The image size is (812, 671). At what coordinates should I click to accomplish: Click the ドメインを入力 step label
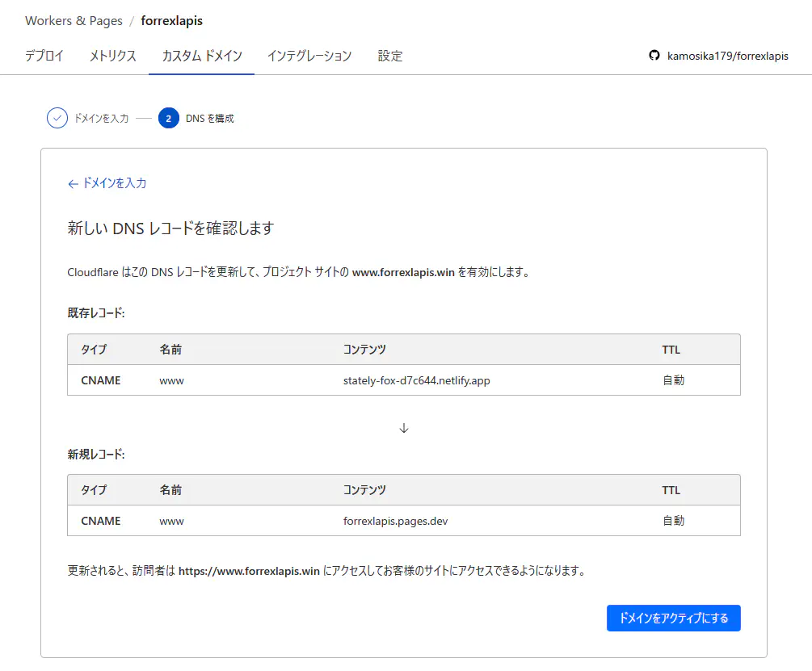coord(101,118)
